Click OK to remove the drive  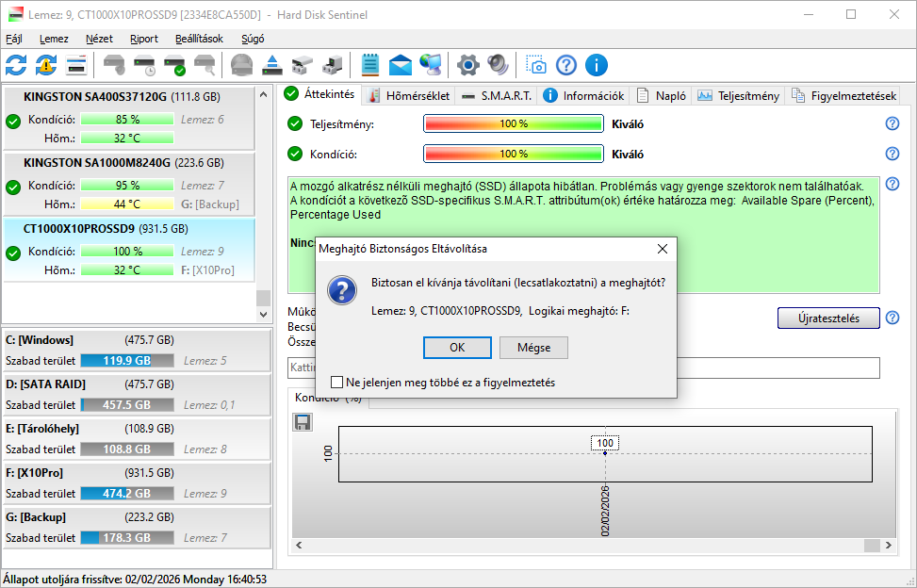[x=457, y=348]
